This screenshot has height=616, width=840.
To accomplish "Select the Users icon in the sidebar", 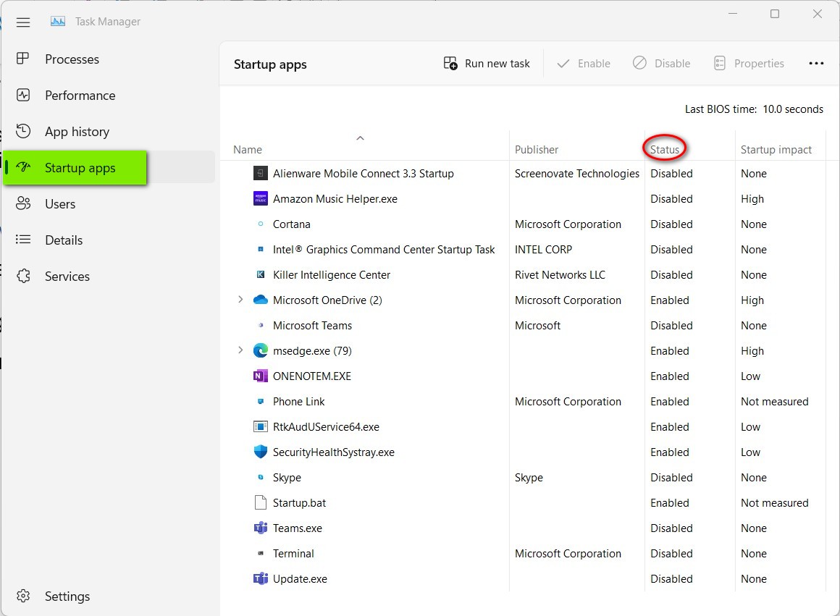I will point(22,203).
